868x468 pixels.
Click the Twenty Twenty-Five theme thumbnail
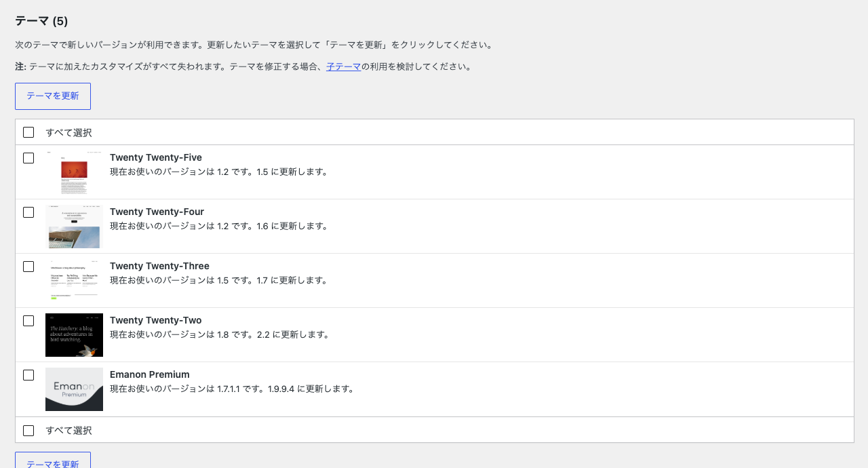(x=74, y=172)
